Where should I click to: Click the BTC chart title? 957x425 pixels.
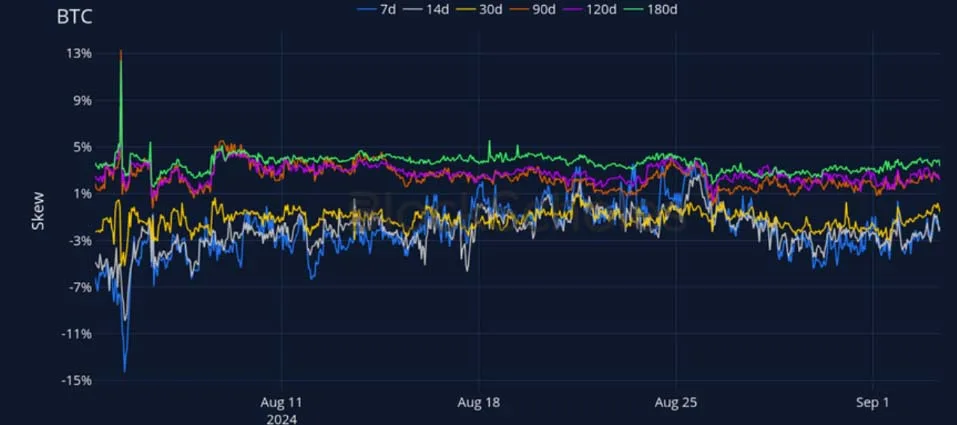coord(74,17)
